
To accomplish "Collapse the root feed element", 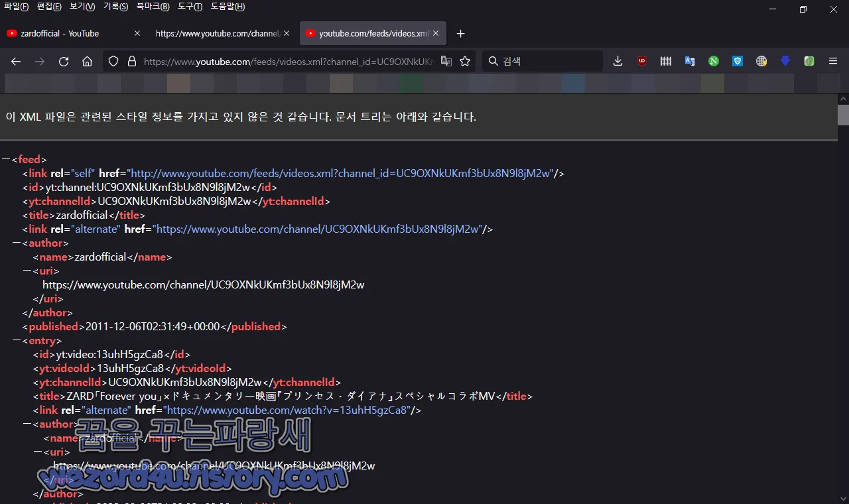I will point(6,160).
